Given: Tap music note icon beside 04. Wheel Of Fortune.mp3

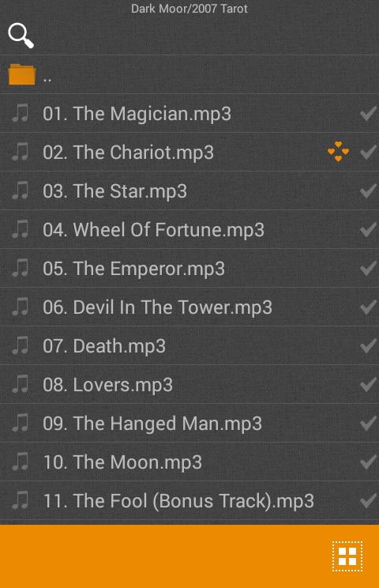Looking at the screenshot, I should pos(20,229).
